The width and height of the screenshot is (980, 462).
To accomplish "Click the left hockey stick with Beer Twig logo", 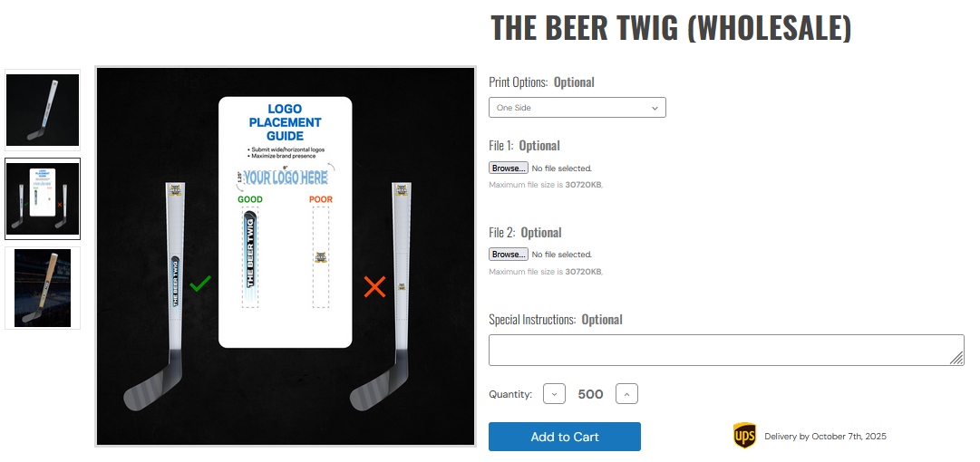I will point(173,272).
